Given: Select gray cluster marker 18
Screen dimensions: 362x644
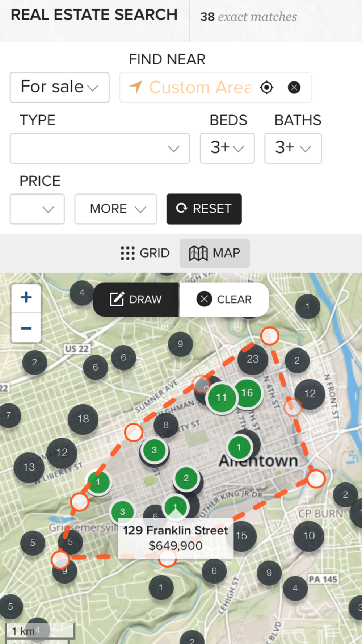Looking at the screenshot, I should (x=83, y=419).
